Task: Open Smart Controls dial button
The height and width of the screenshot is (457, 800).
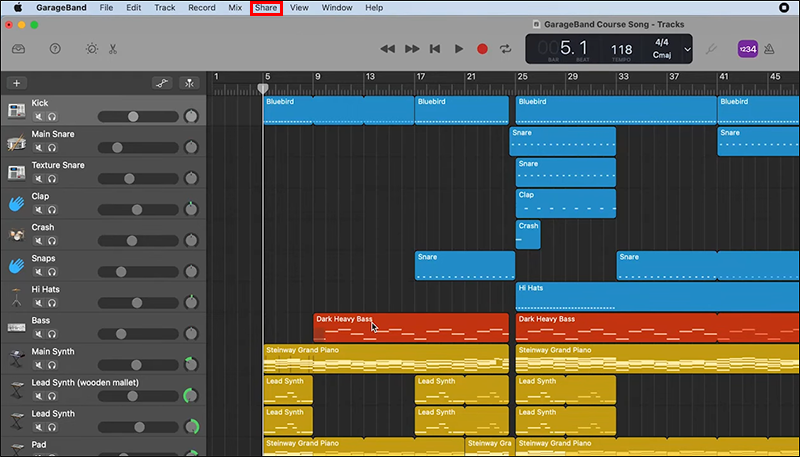Action: [92, 49]
